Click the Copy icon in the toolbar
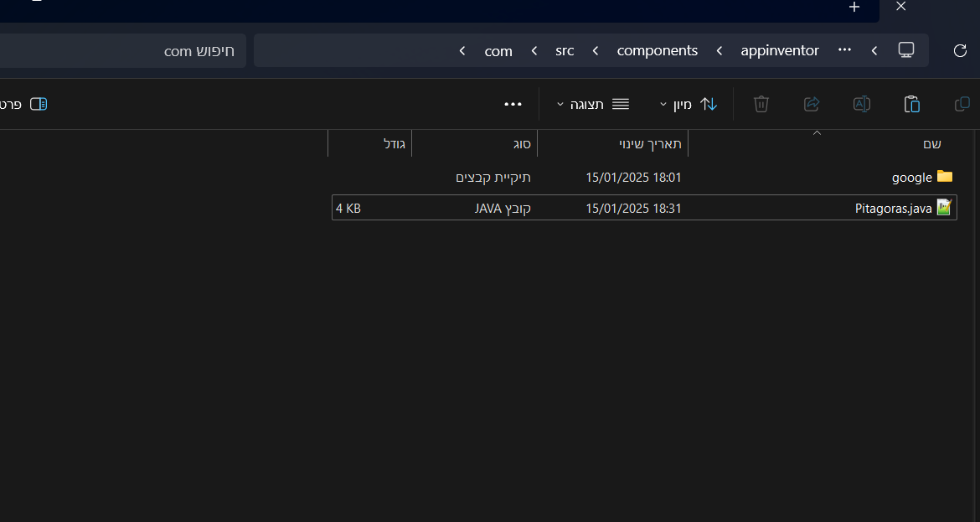The height and width of the screenshot is (522, 980). (962, 104)
